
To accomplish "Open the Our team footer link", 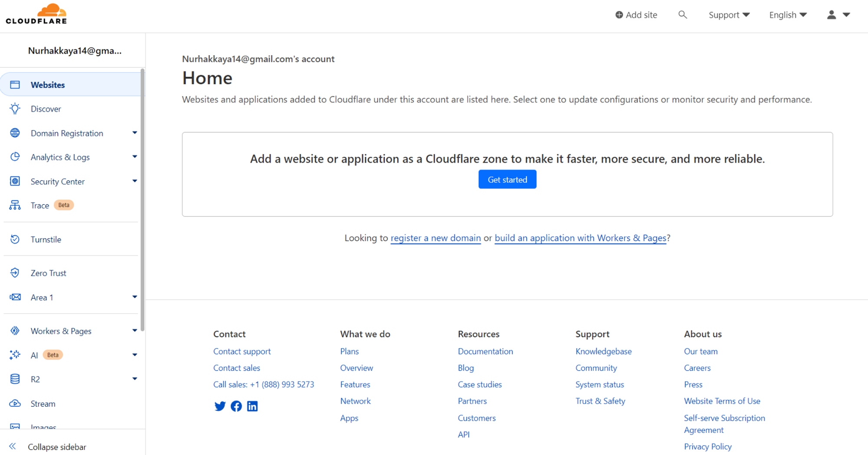I will tap(700, 351).
